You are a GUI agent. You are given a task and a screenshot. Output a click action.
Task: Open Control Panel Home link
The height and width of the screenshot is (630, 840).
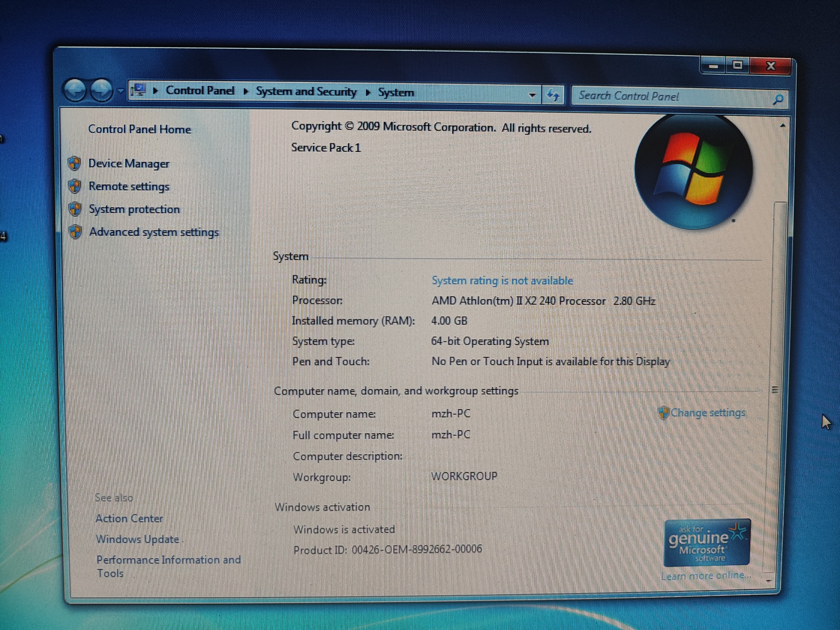coord(139,129)
